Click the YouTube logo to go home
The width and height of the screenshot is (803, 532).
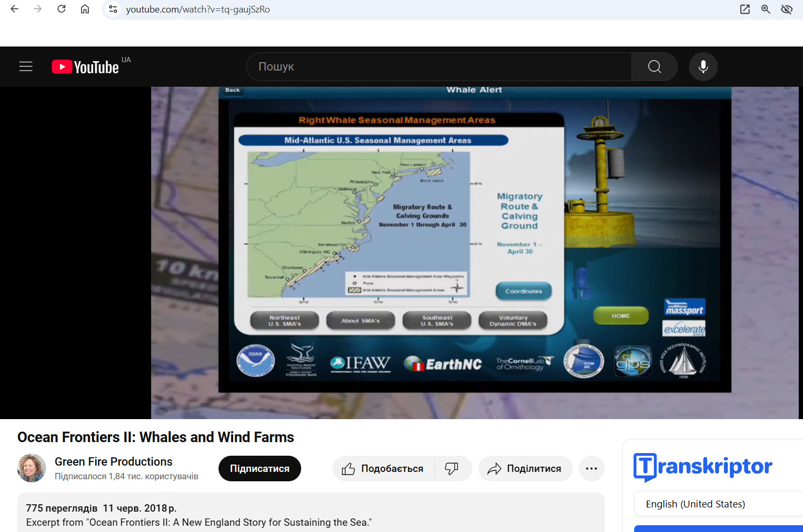(x=86, y=67)
